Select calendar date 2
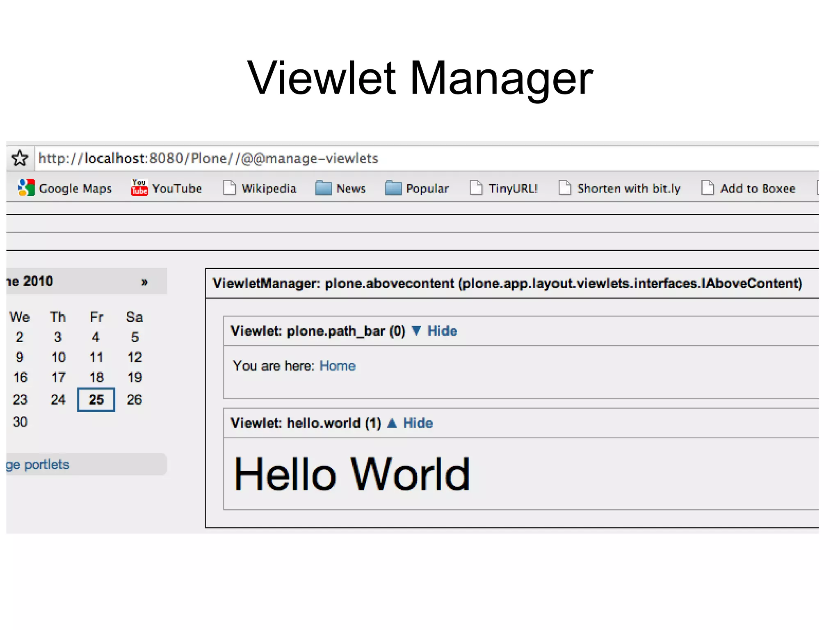840x630 pixels. 20,337
